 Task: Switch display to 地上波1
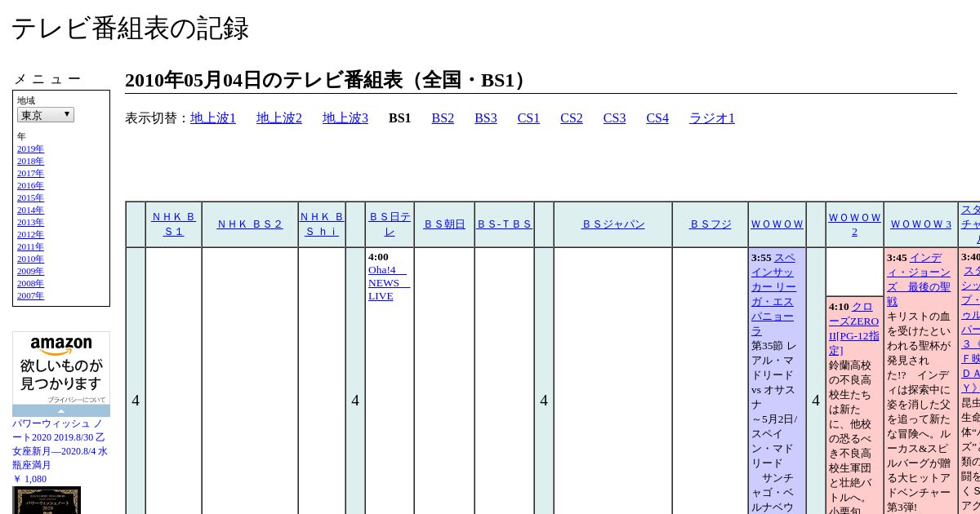point(213,118)
